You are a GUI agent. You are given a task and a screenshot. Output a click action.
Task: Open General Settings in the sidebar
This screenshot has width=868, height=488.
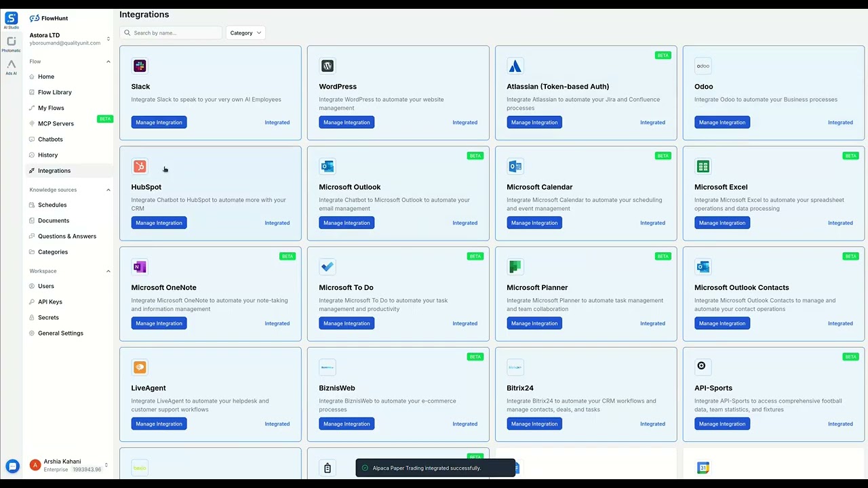point(60,333)
